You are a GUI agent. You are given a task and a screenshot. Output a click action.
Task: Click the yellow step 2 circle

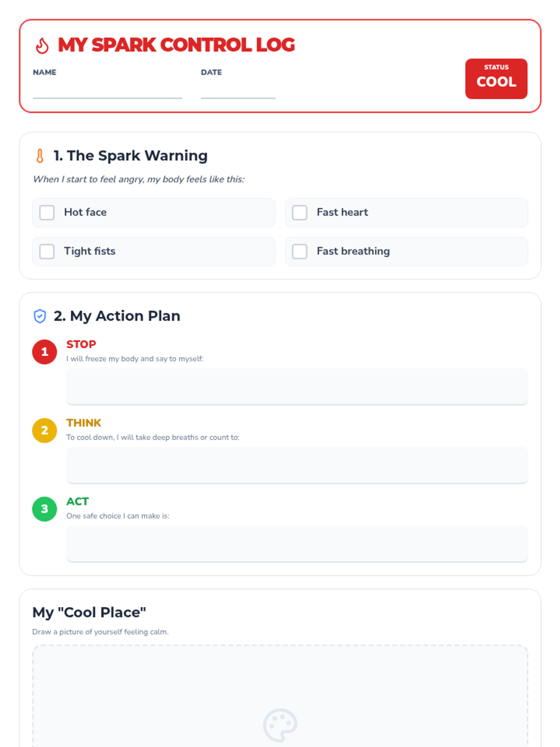[x=44, y=430]
